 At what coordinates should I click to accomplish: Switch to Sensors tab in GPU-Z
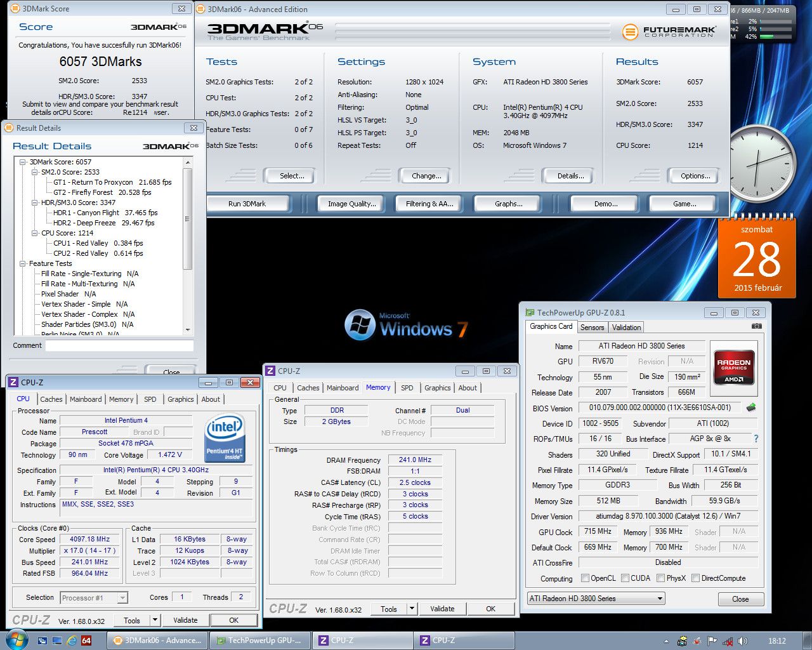pyautogui.click(x=592, y=328)
